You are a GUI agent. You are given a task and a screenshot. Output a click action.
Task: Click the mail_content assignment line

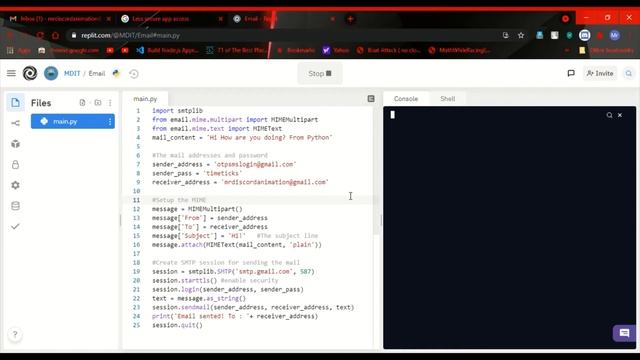coord(242,138)
